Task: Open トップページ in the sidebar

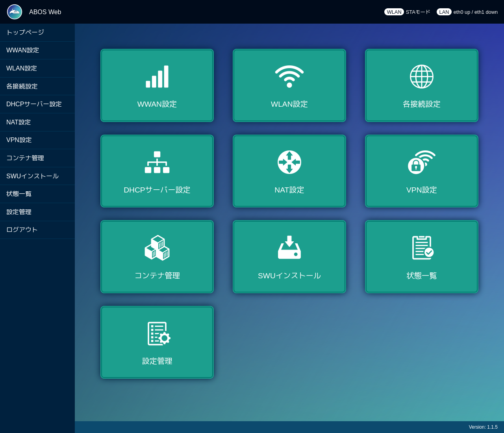Action: 37,32
